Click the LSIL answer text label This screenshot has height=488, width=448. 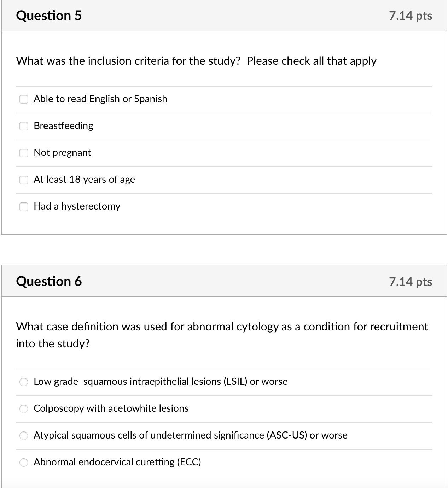161,382
